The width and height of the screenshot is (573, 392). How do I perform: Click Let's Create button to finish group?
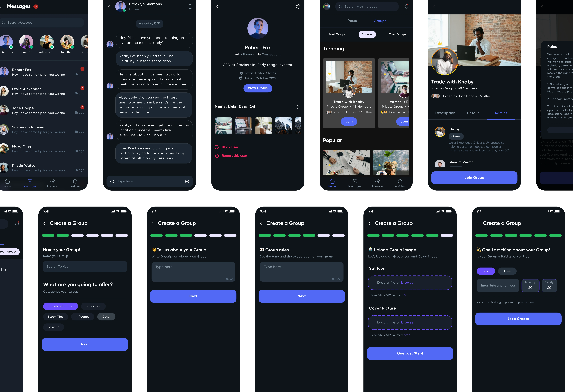[x=519, y=318]
